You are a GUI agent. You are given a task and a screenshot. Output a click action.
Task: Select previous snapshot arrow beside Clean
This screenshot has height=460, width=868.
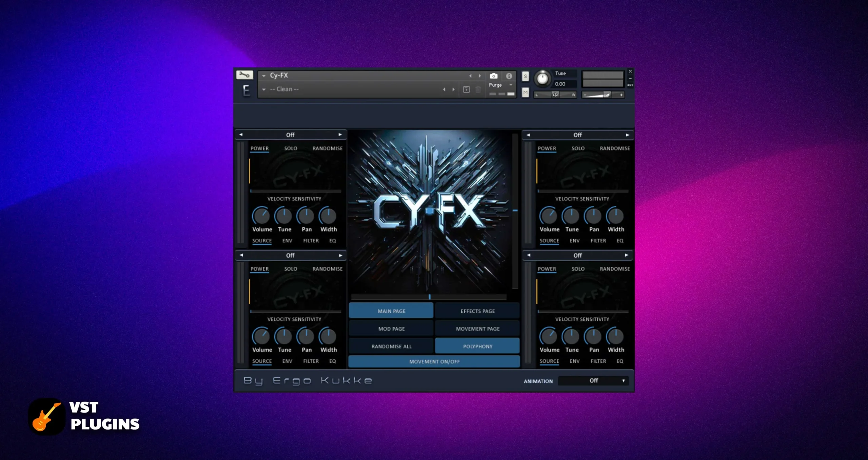pyautogui.click(x=444, y=89)
